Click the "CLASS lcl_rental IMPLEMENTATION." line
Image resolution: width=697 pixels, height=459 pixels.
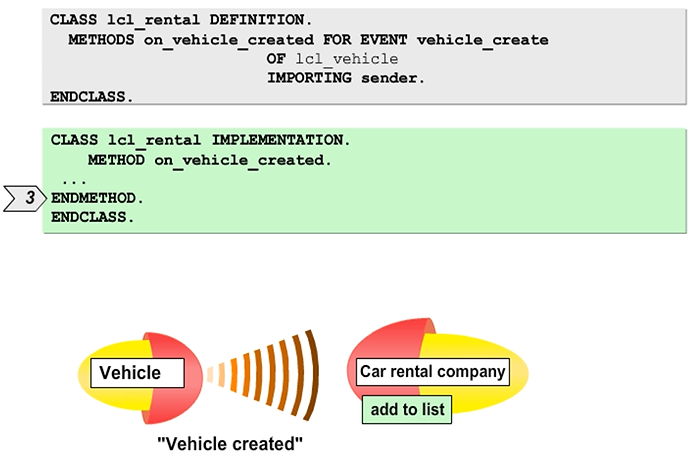point(200,140)
